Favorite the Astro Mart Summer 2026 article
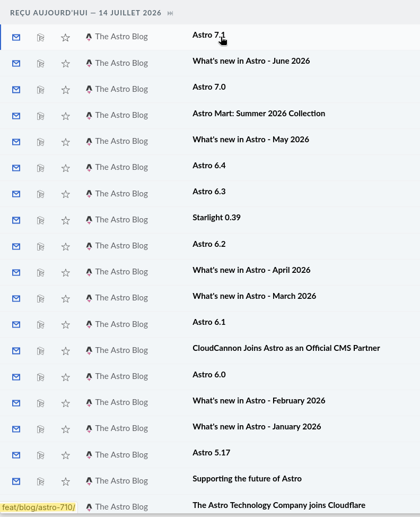This screenshot has width=420, height=517. coord(66,116)
